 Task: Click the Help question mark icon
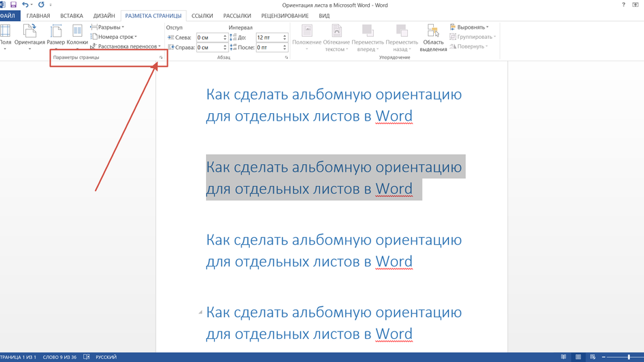(624, 5)
